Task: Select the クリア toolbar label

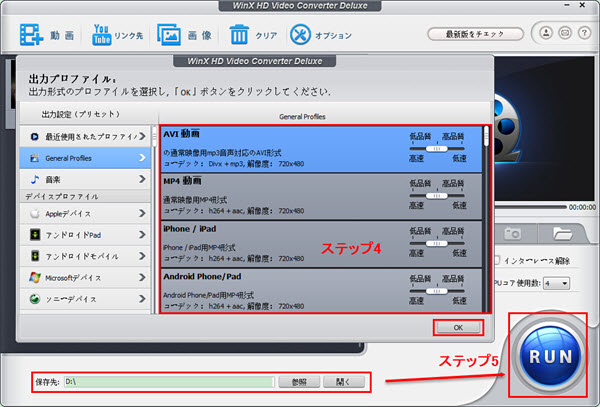Action: coord(266,36)
